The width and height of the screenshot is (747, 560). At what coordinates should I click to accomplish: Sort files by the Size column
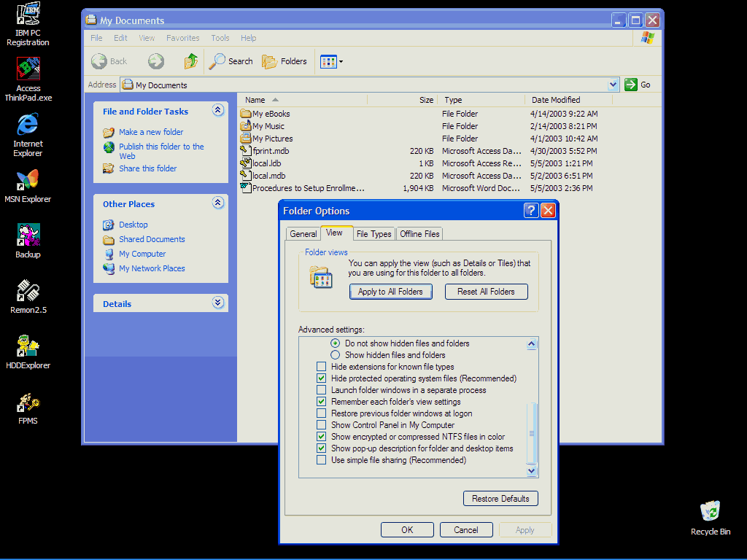(x=402, y=100)
